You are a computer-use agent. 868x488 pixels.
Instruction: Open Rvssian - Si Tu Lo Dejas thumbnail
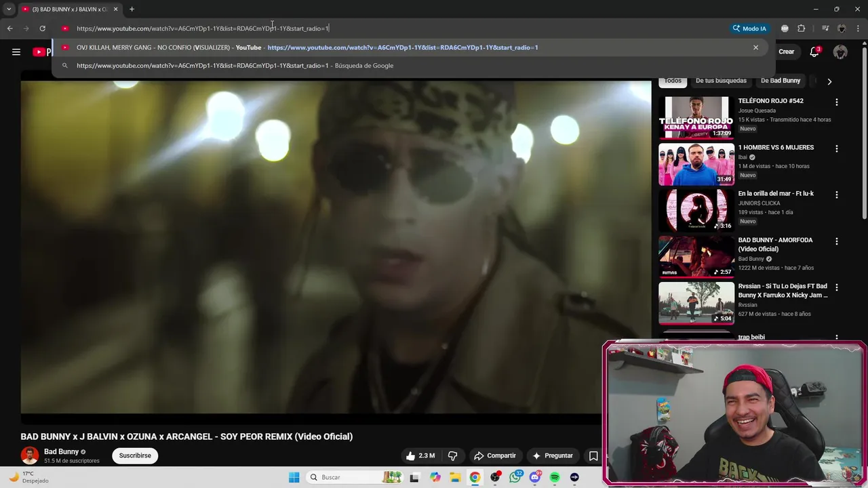pyautogui.click(x=696, y=303)
